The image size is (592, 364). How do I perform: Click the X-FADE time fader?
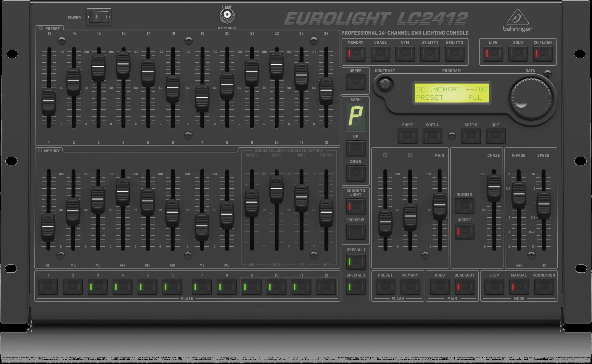point(519,195)
